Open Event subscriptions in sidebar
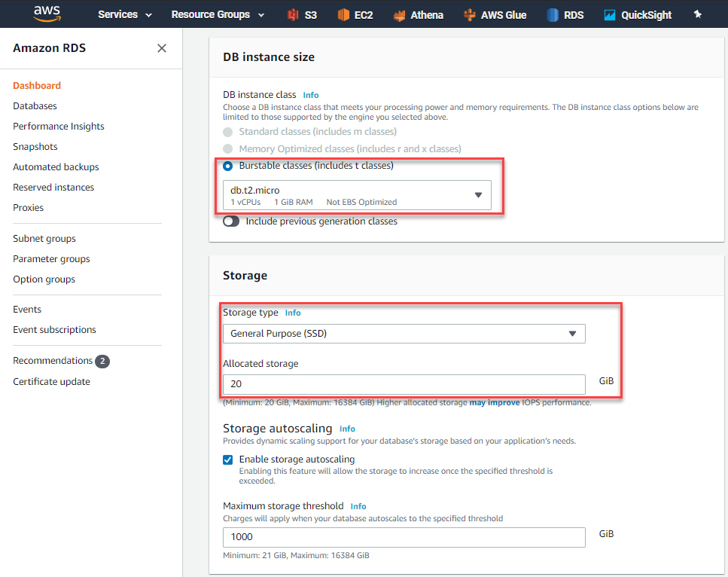Screen dimensions: 728x577 point(54,330)
